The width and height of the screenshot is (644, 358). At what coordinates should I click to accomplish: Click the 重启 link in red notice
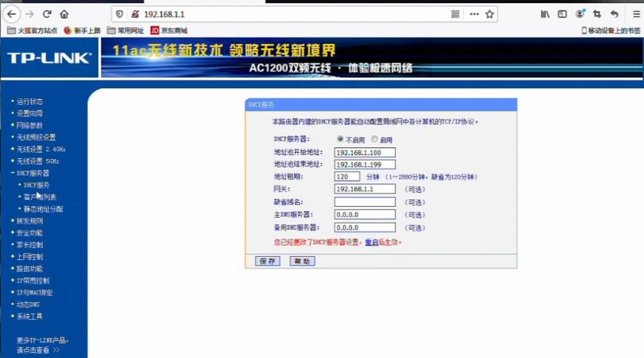[371, 242]
